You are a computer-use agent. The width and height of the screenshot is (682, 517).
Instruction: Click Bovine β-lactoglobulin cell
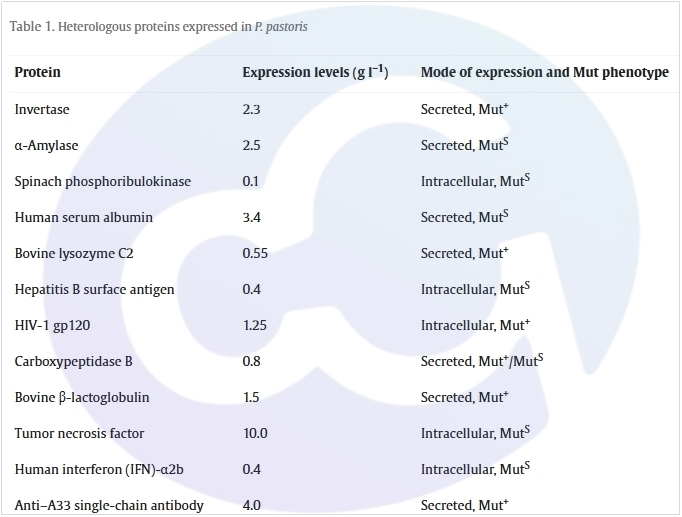click(x=82, y=397)
